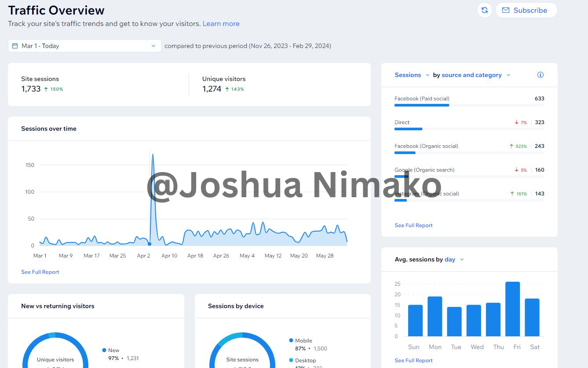Image resolution: width=588 pixels, height=368 pixels.
Task: Click the Subscribe button
Action: pyautogui.click(x=526, y=10)
